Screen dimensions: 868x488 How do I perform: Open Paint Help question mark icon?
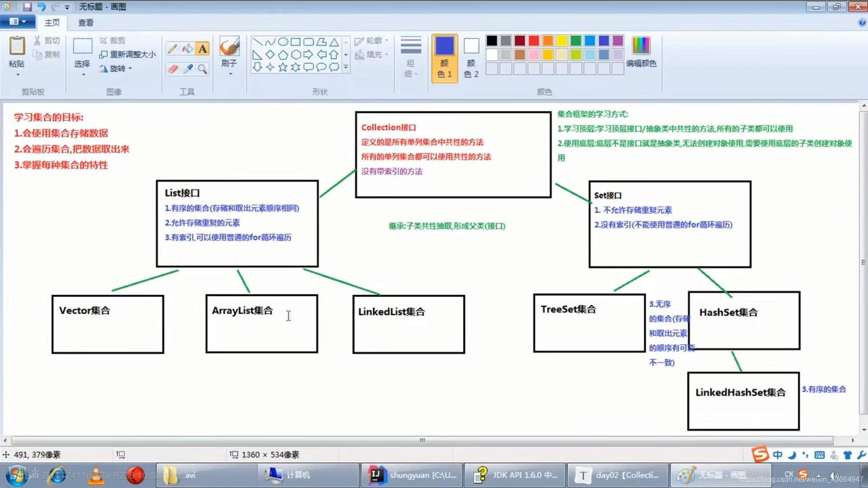862,23
